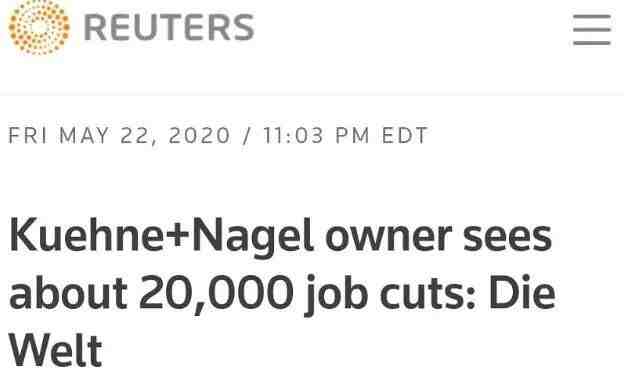Select the FRI MAY 22, 2020 date text
The height and width of the screenshot is (382, 624).
(x=119, y=135)
